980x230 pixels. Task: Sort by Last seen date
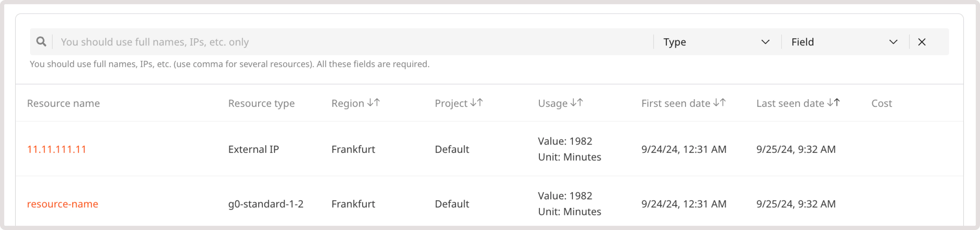(x=833, y=103)
